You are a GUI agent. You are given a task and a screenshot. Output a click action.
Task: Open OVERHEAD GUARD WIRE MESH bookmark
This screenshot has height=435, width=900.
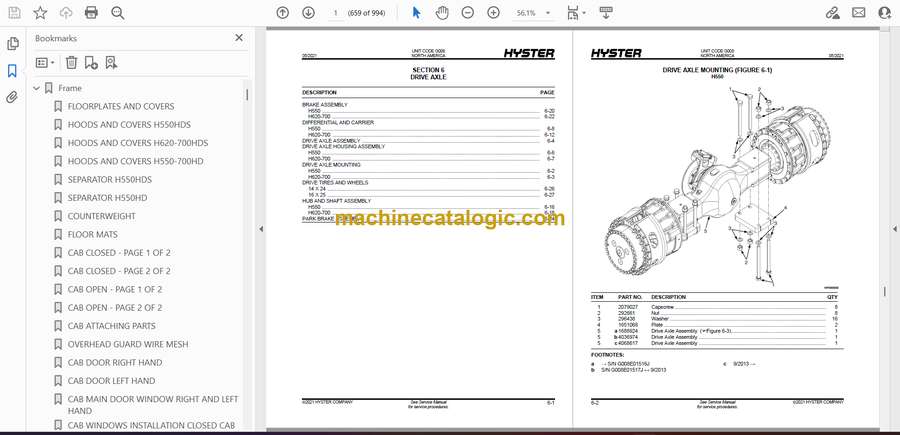pyautogui.click(x=128, y=344)
